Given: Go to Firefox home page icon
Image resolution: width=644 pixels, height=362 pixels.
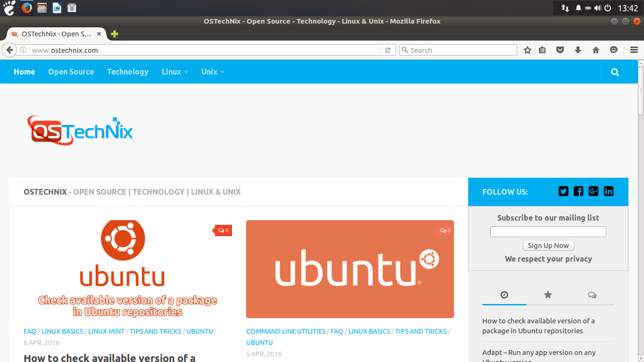Looking at the screenshot, I should [x=596, y=50].
